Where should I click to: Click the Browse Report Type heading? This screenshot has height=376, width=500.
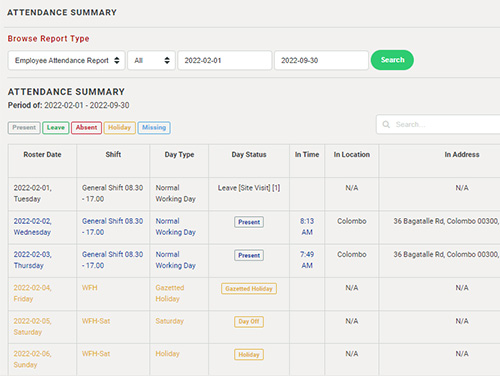tap(49, 39)
